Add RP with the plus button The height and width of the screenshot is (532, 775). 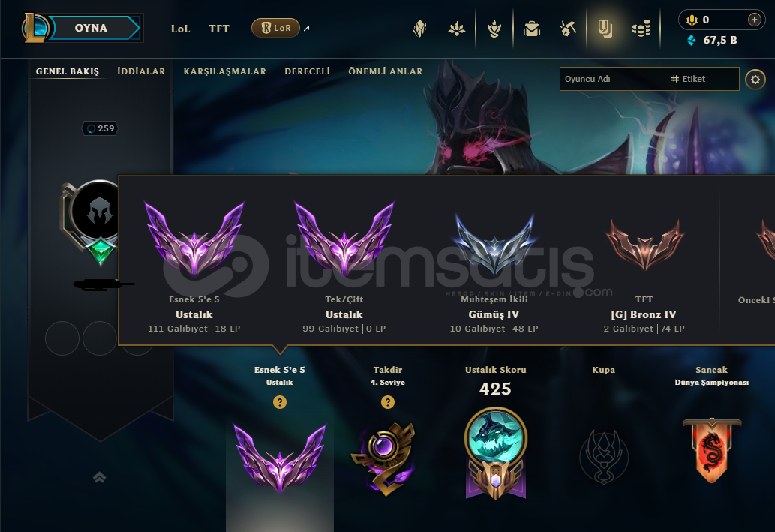click(x=754, y=20)
